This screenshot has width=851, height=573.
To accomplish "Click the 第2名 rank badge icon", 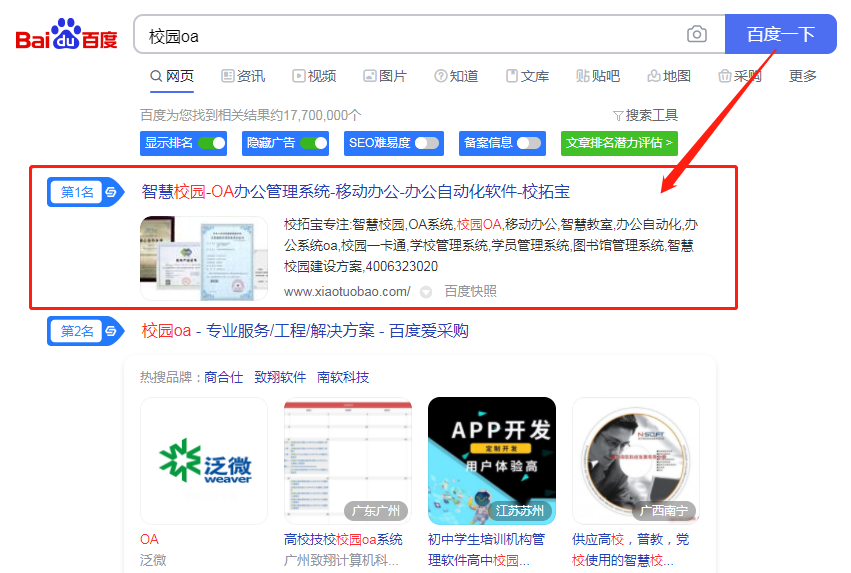I will click(x=86, y=331).
